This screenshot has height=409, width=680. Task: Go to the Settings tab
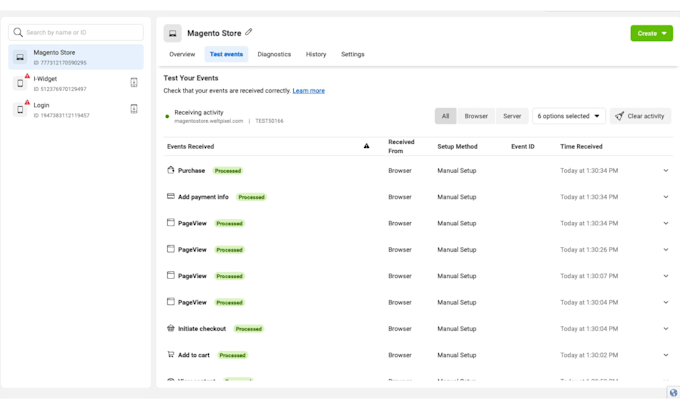point(353,54)
